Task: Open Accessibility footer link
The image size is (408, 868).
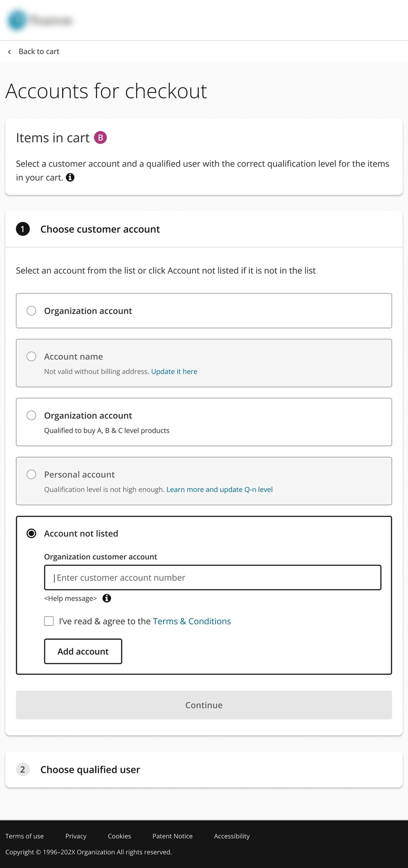Action: [232, 836]
